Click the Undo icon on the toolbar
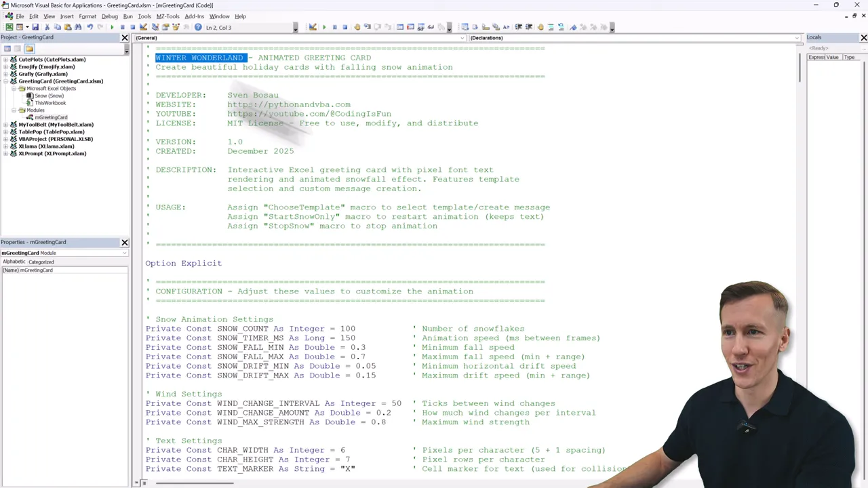 pos(89,27)
